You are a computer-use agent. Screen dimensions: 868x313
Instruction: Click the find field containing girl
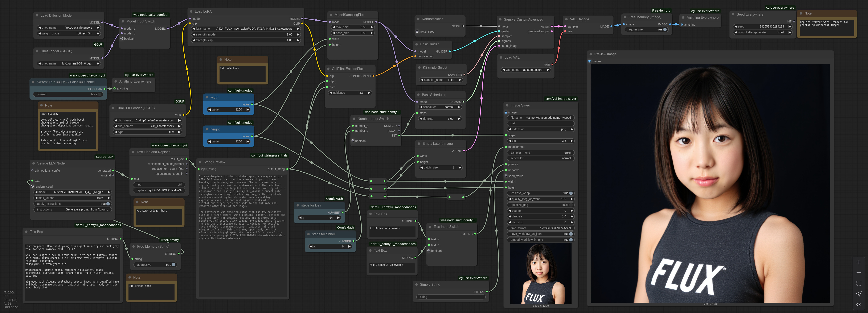[x=159, y=184]
